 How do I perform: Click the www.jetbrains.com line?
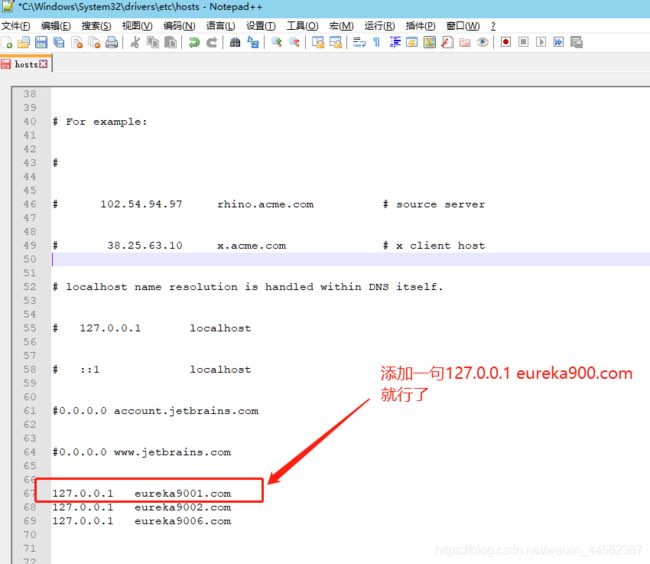142,452
